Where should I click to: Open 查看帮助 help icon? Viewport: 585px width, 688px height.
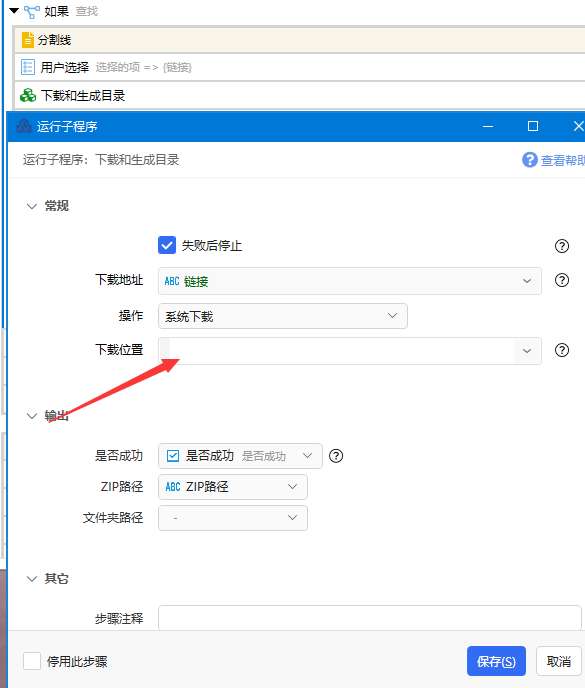tap(530, 160)
